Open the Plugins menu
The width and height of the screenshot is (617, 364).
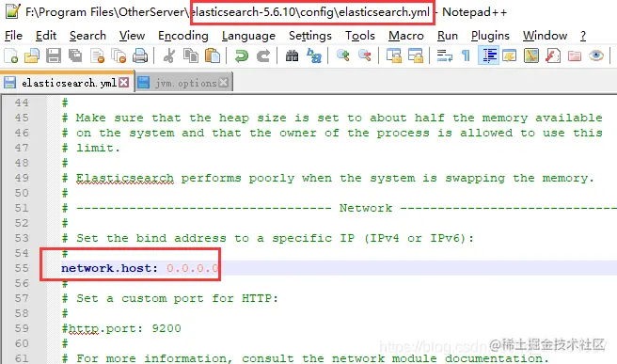point(490,36)
